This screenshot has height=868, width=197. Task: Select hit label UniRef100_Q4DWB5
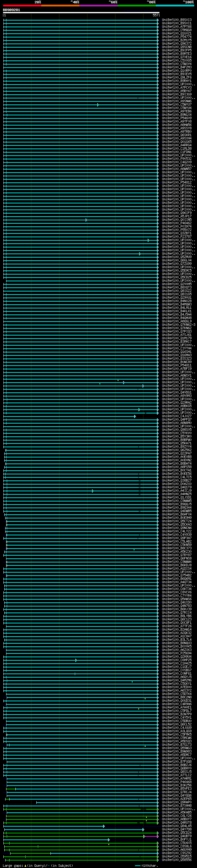pyautogui.click(x=176, y=511)
